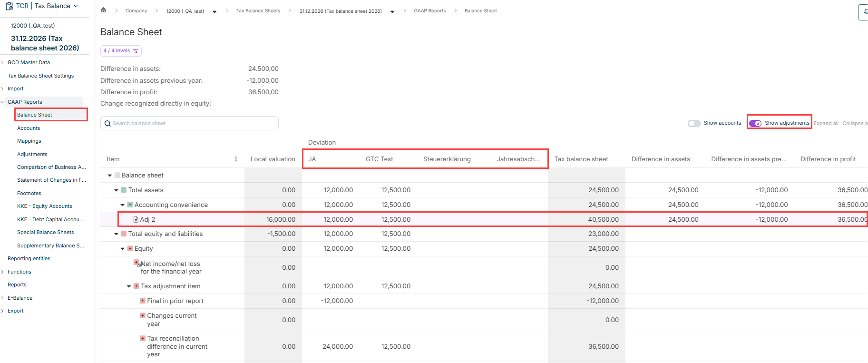
Task: Click the Difference in profit column header
Action: 828,159
